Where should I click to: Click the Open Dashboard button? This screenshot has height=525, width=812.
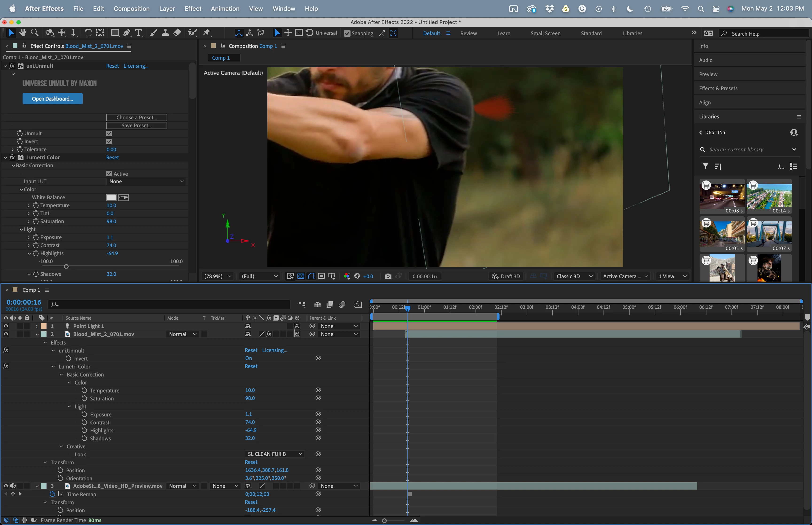click(52, 99)
